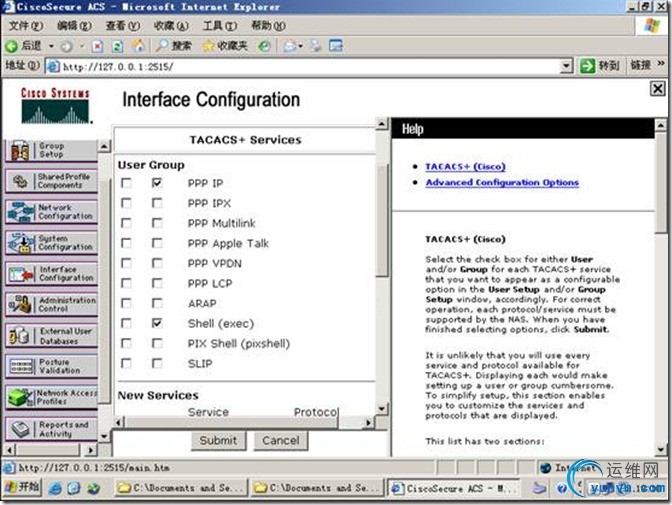Image resolution: width=672 pixels, height=505 pixels.
Task: Click the address bar URL field
Action: click(x=300, y=67)
